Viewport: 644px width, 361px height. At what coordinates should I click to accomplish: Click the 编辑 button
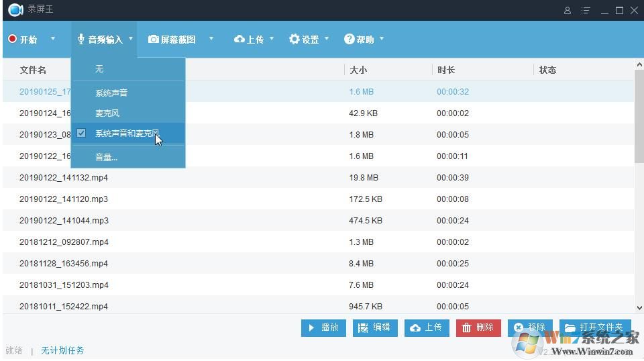(x=375, y=327)
